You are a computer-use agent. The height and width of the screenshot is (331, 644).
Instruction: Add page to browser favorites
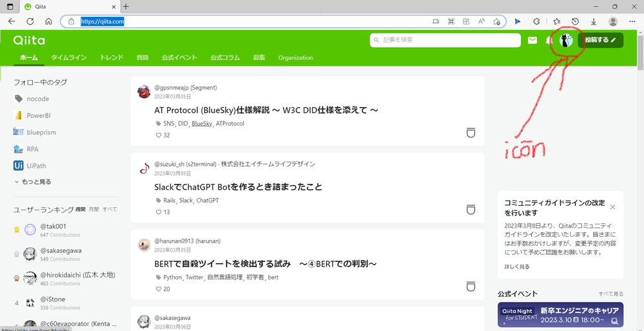496,21
